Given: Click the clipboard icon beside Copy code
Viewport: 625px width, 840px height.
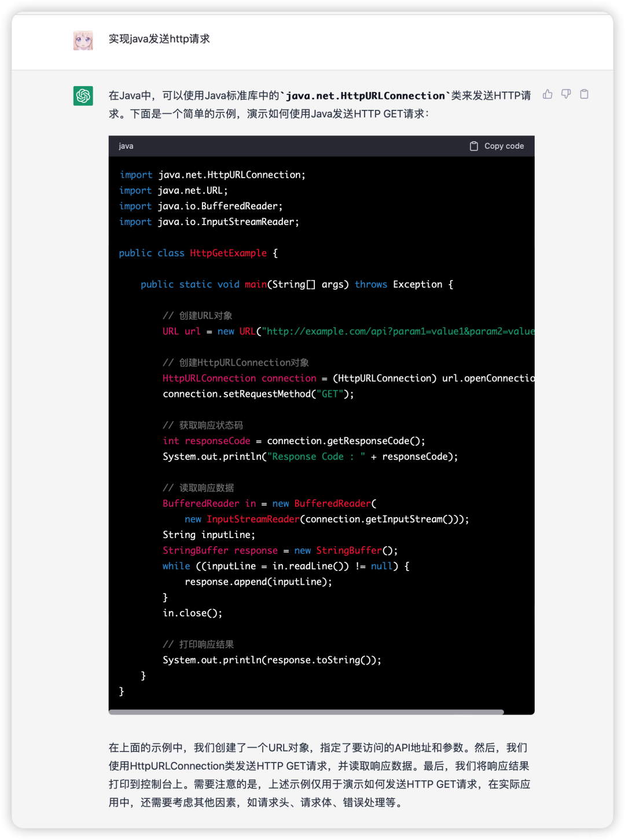Looking at the screenshot, I should tap(474, 146).
